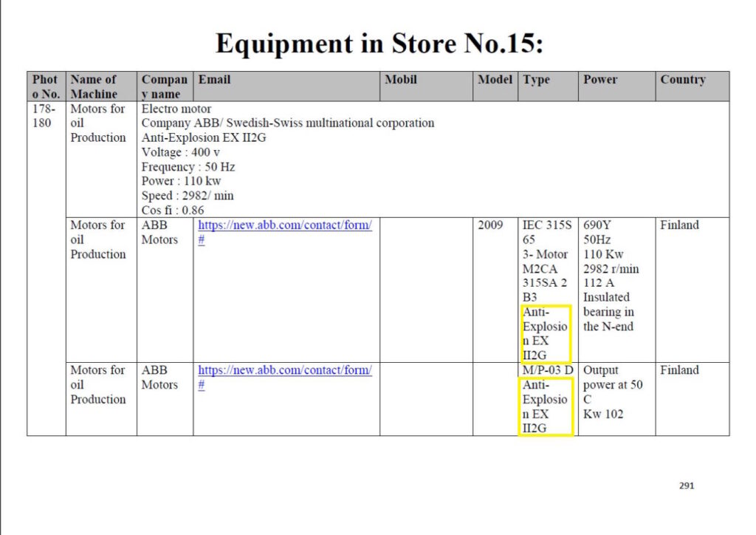This screenshot has width=756, height=535.
Task: Click the '690Y' power value
Action: [x=597, y=225]
